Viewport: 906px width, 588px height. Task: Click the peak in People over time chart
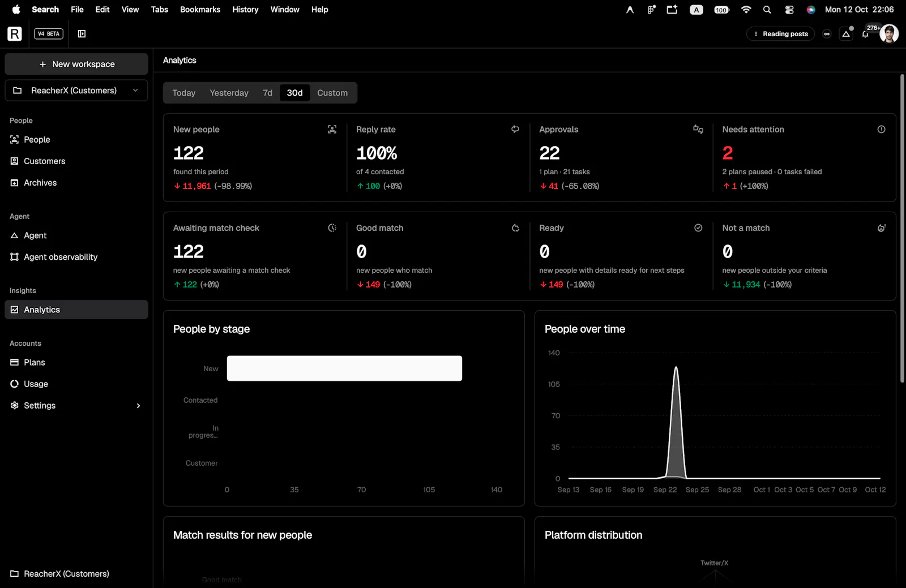tap(676, 369)
